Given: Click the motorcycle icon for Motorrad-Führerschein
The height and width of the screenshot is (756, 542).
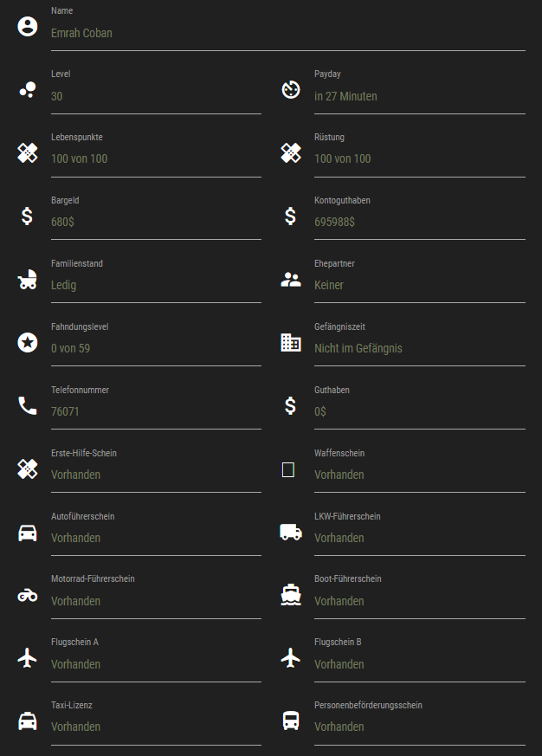Looking at the screenshot, I should click(x=28, y=595).
